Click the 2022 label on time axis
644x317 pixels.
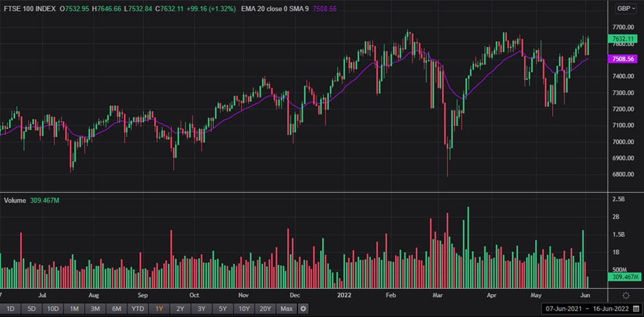343,295
